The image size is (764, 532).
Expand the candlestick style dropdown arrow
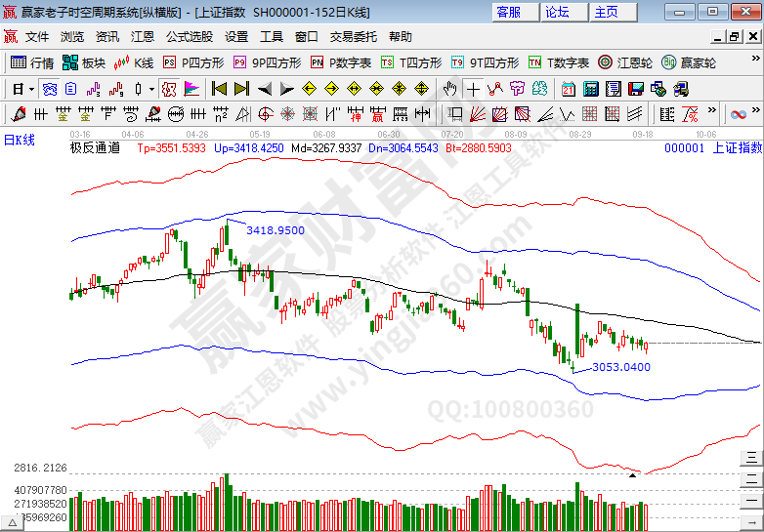click(x=151, y=89)
